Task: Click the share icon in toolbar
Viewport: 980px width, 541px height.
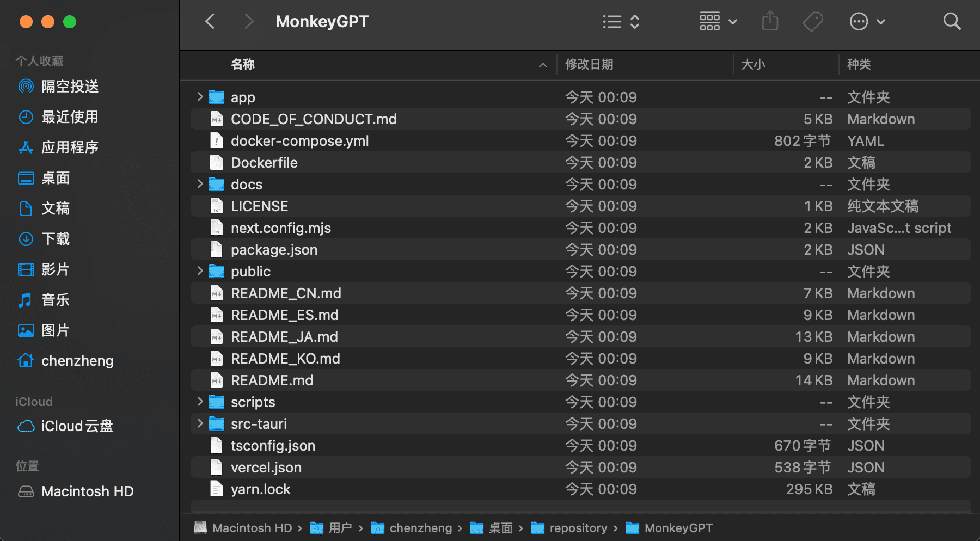Action: point(770,22)
